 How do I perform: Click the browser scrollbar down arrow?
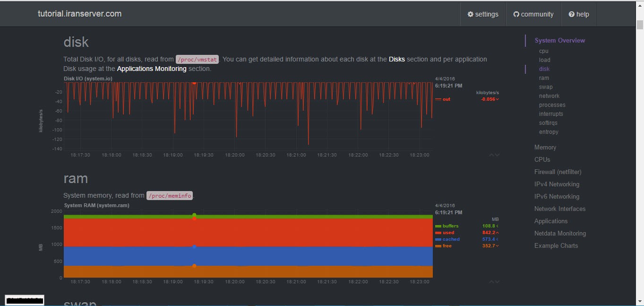(x=640, y=301)
